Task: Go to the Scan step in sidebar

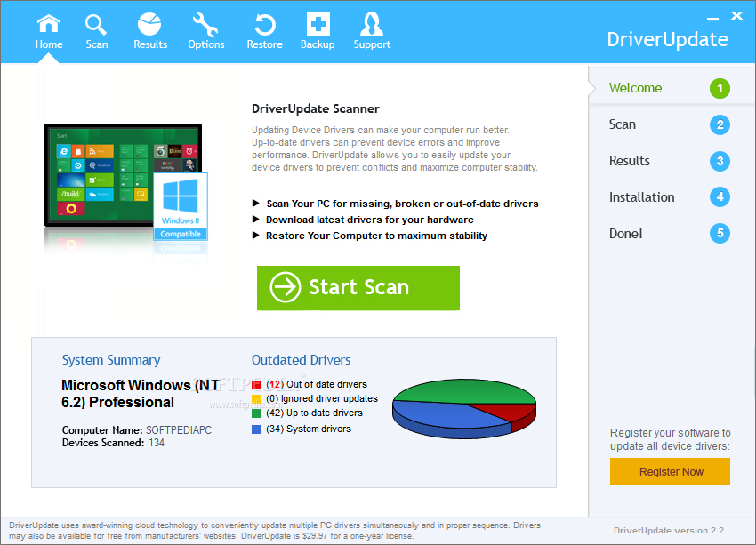Action: click(x=622, y=124)
